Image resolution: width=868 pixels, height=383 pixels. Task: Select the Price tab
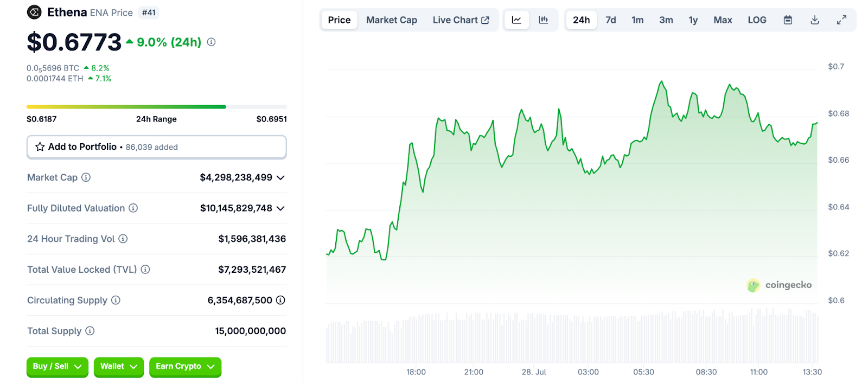click(x=339, y=20)
